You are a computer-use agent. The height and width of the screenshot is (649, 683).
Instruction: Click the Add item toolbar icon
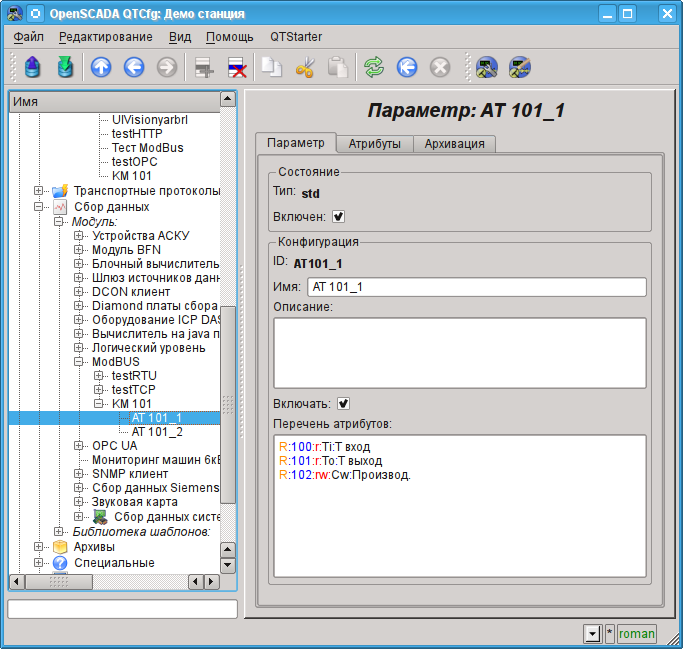[205, 67]
